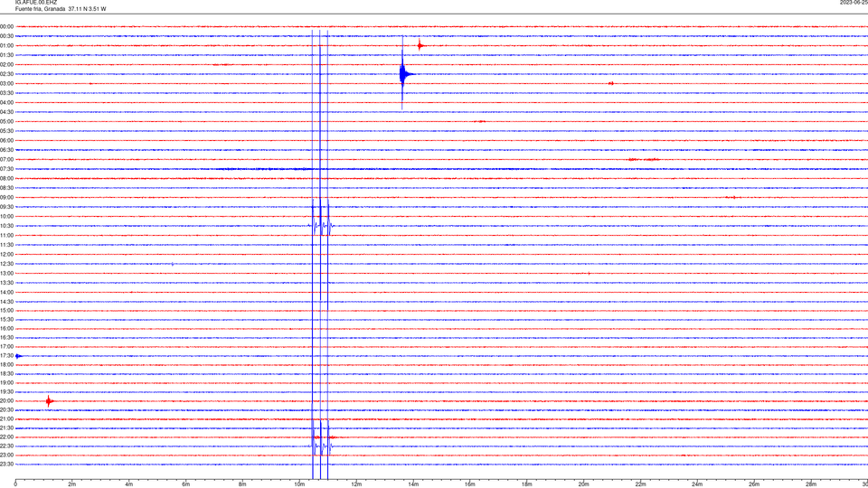The image size is (868, 488).
Task: Select the 17:00 trace time label
Action: pos(6,347)
